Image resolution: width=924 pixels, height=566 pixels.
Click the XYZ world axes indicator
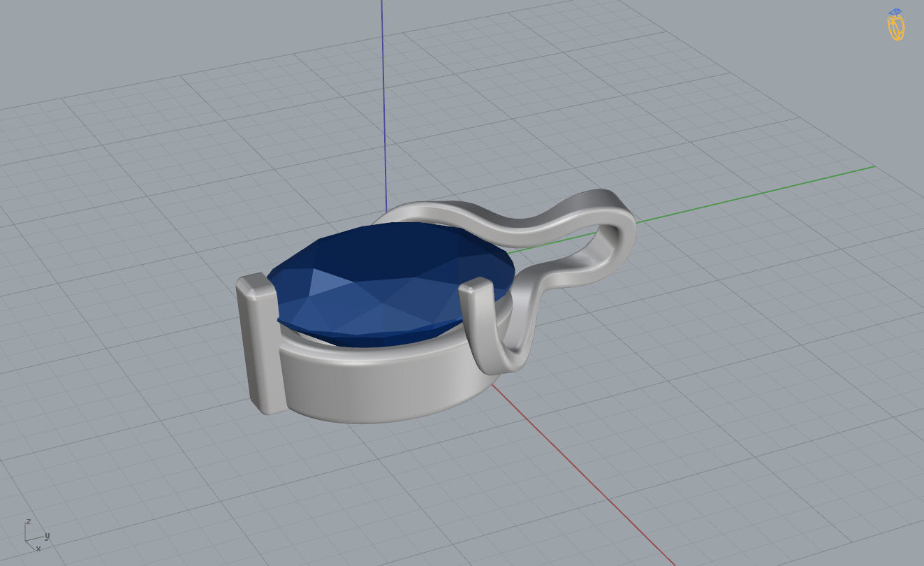(36, 535)
